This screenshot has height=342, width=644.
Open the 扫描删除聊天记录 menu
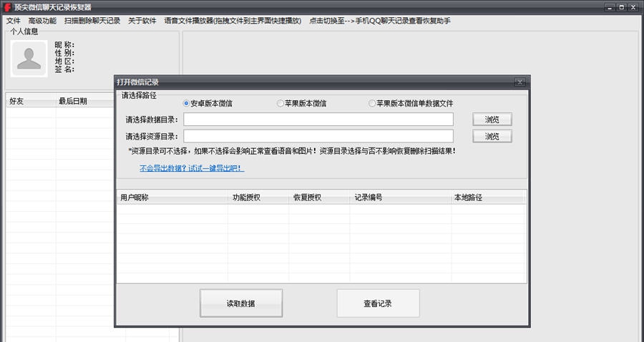coord(92,21)
